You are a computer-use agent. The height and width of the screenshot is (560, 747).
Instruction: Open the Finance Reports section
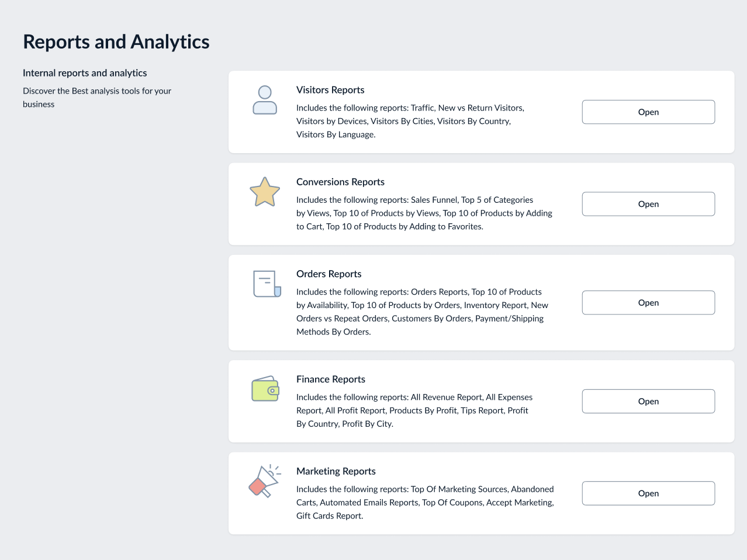[648, 401]
